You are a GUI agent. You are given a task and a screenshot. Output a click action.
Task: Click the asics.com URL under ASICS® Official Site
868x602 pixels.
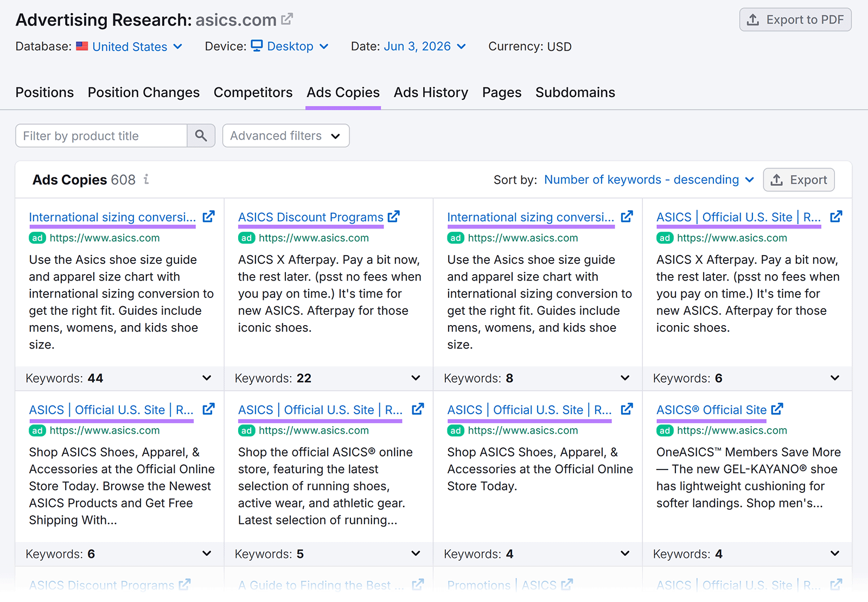pyautogui.click(x=732, y=430)
